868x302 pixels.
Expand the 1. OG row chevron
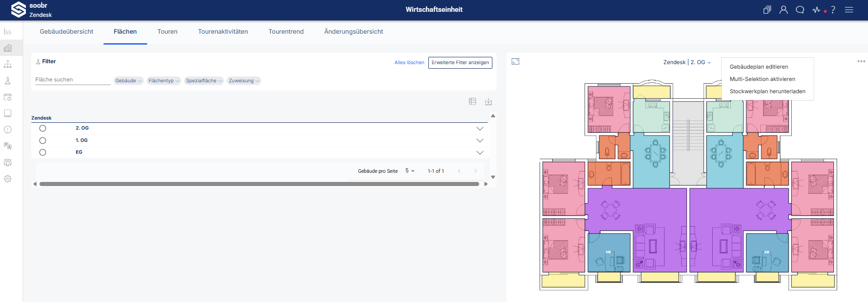click(x=480, y=141)
